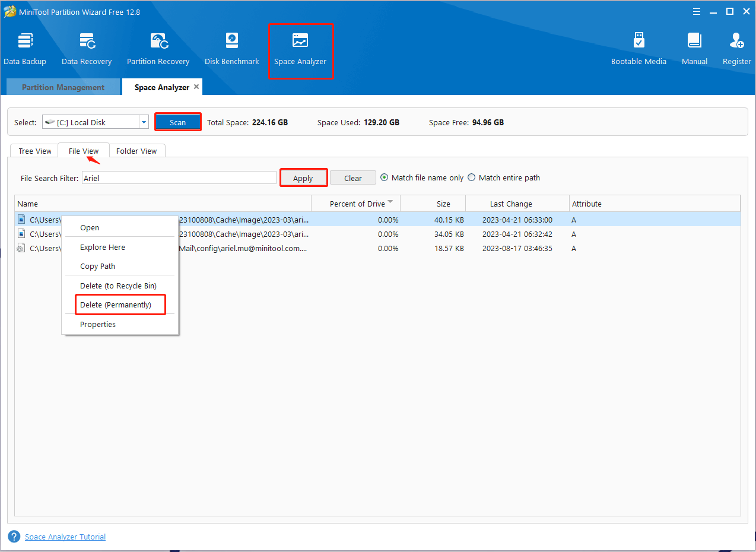Viewport: 756px width, 552px height.
Task: Click the MiniTool app logo icon
Action: [9, 11]
